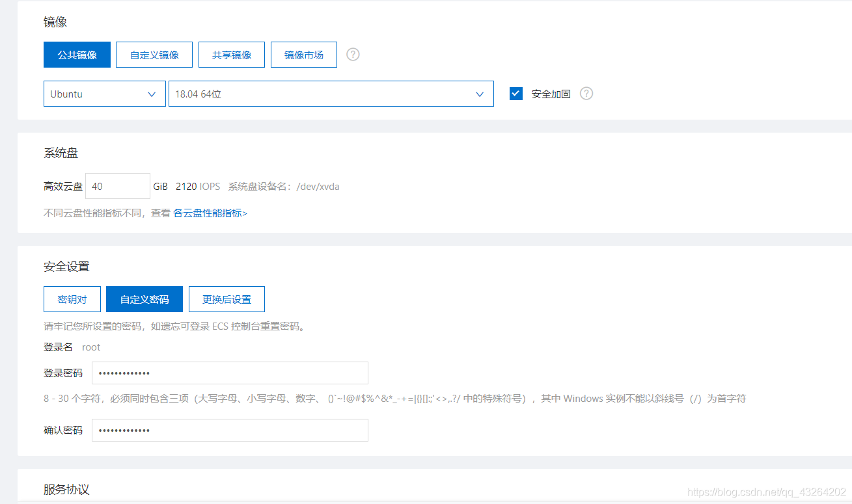This screenshot has height=504, width=852.
Task: Choose the 共享镜像 tab
Action: tap(232, 55)
